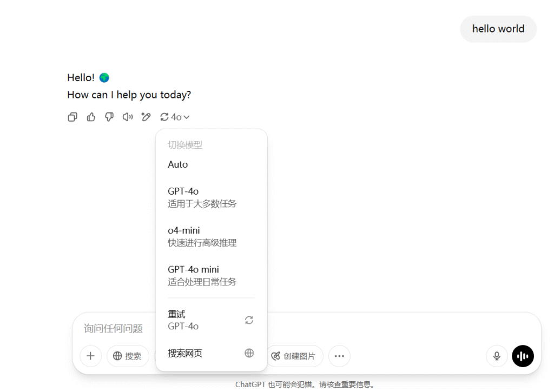Edit the response in canvas
The width and height of the screenshot is (554, 392).
pyautogui.click(x=146, y=117)
